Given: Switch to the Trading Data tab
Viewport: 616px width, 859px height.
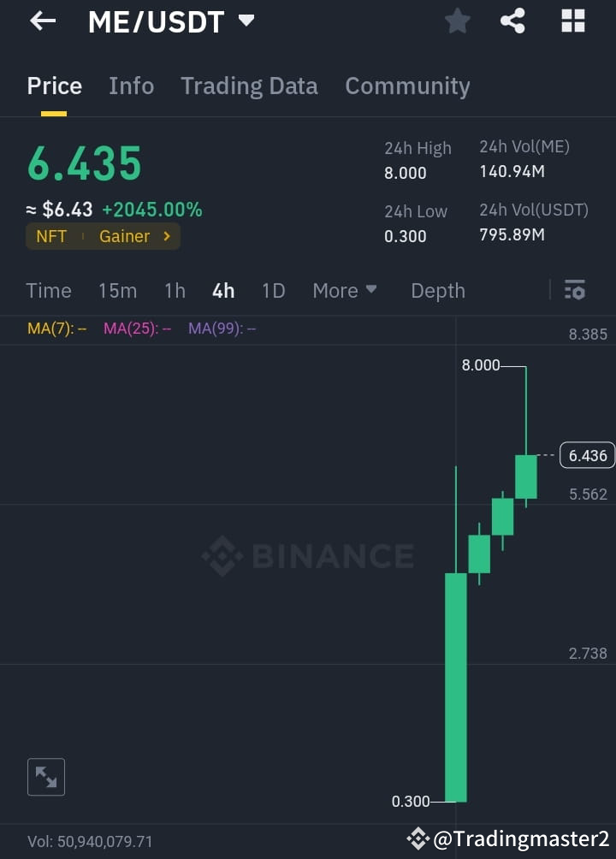Looking at the screenshot, I should click(x=249, y=86).
